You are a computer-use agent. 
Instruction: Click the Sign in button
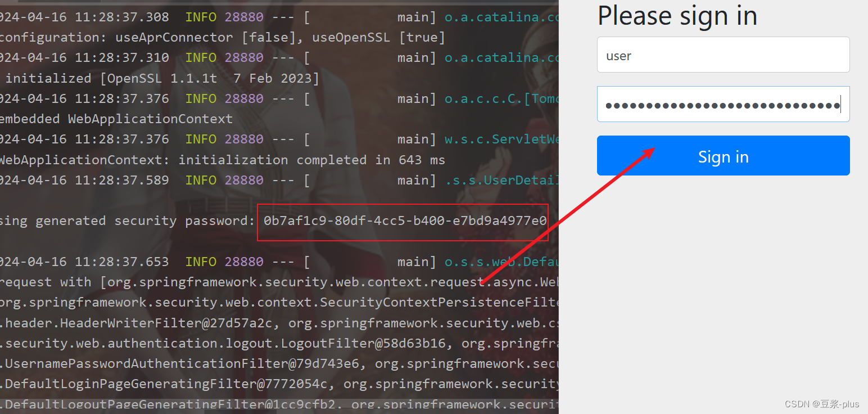tap(723, 155)
